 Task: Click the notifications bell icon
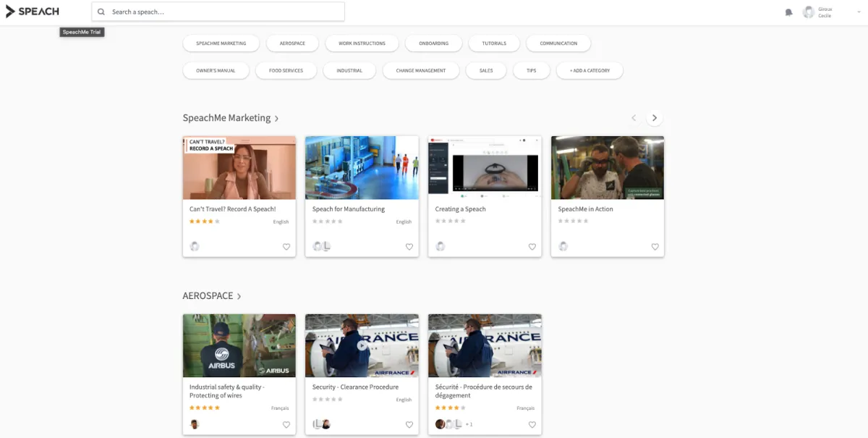click(x=788, y=12)
